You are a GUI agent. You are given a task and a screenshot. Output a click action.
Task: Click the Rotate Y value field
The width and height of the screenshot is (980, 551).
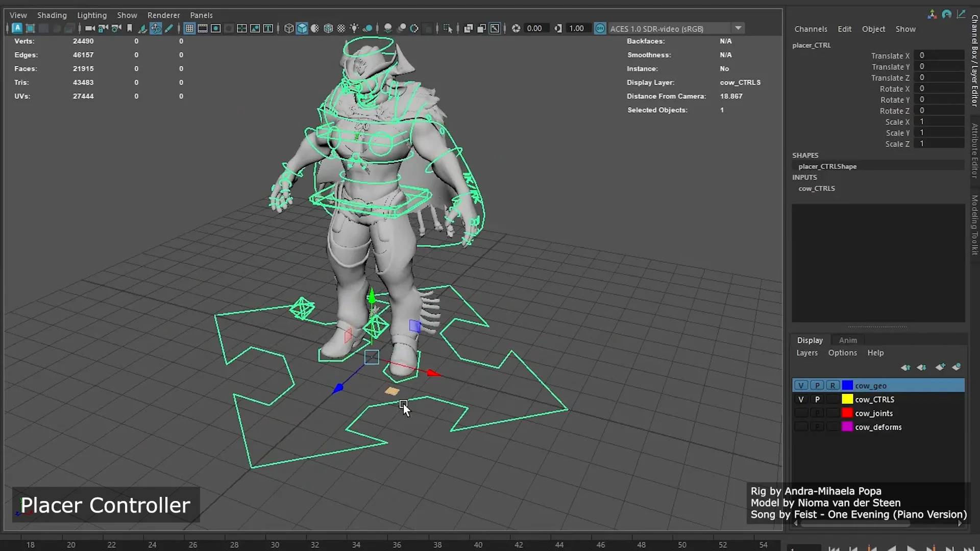point(939,99)
